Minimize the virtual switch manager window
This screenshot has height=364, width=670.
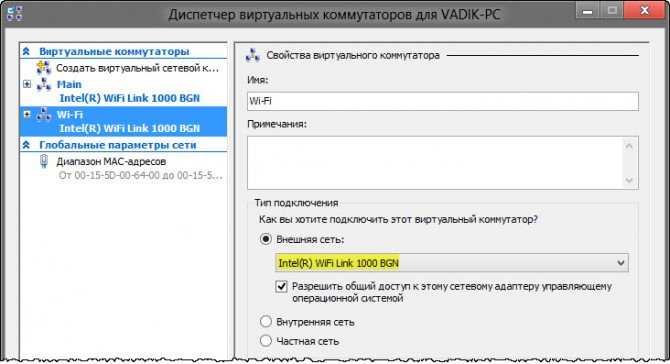click(588, 10)
